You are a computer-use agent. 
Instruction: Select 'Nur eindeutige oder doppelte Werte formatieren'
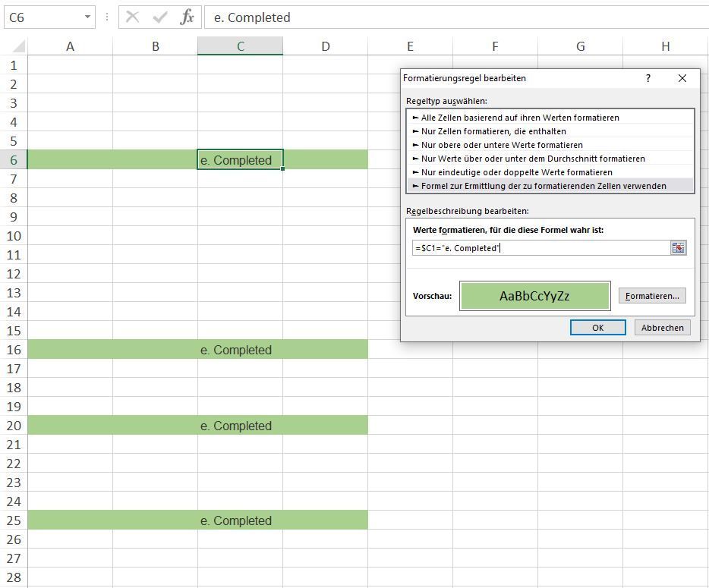coord(550,171)
